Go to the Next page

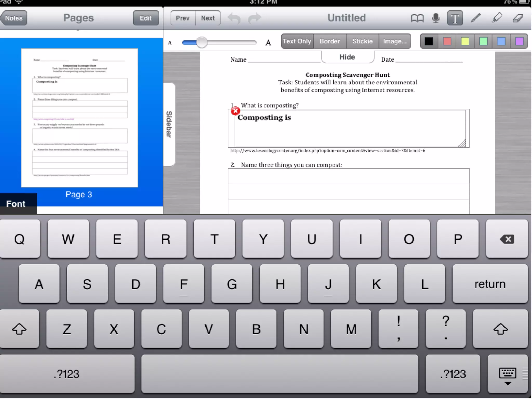[x=208, y=18]
